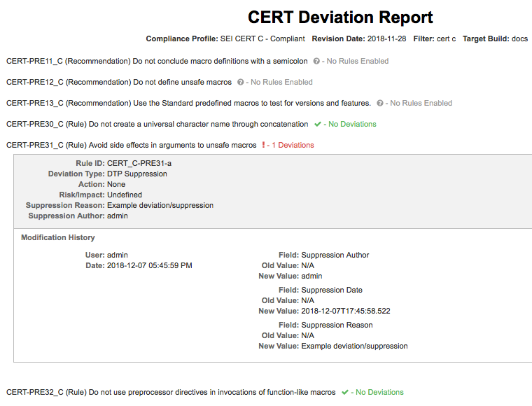Select the CERT-PRE13_C Standard predefined macros line
Viewport: 532px width, 406px height.
point(188,103)
